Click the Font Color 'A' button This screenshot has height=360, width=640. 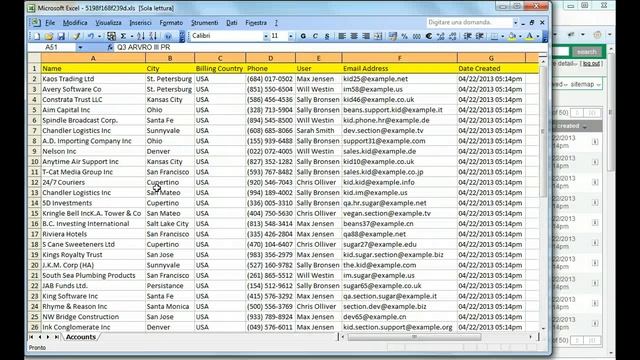tap(529, 36)
